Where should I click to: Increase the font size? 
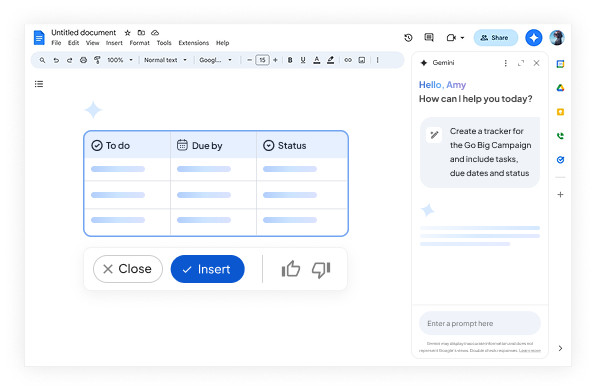point(275,60)
